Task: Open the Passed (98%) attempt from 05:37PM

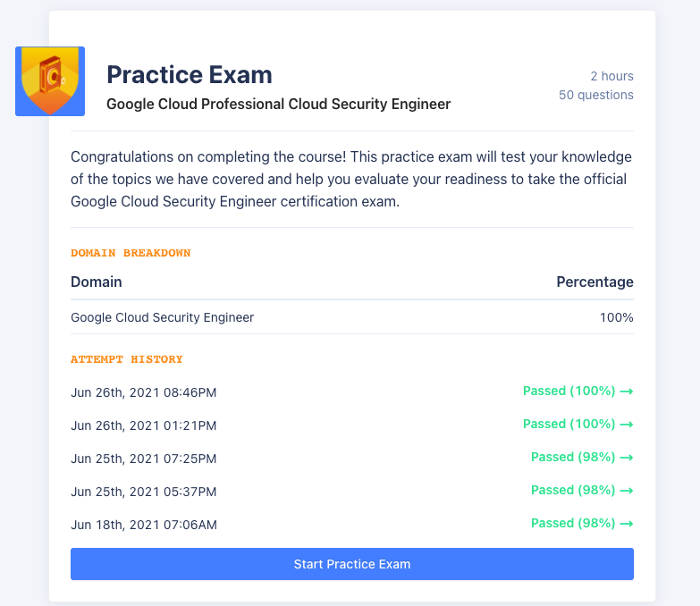Action: [x=574, y=490]
